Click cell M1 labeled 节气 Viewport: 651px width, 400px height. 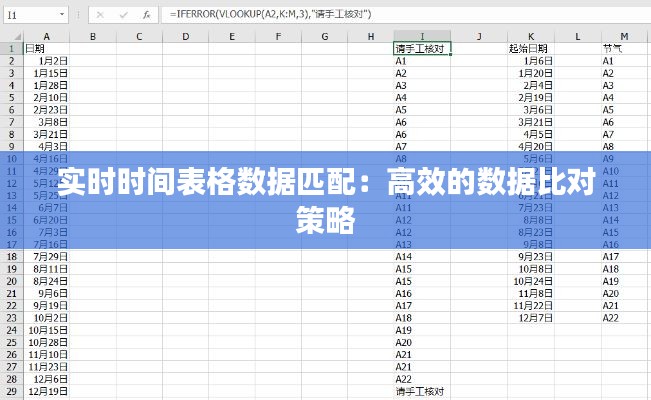click(x=624, y=48)
